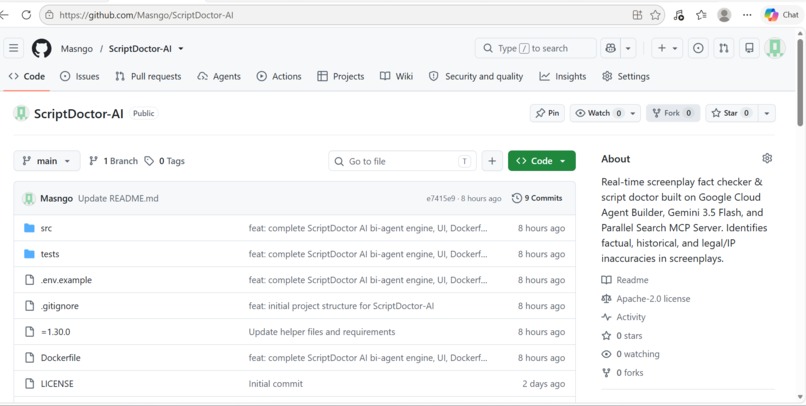Viewport: 806px width, 406px height.
Task: Focus the Go to file search field
Action: click(x=402, y=161)
